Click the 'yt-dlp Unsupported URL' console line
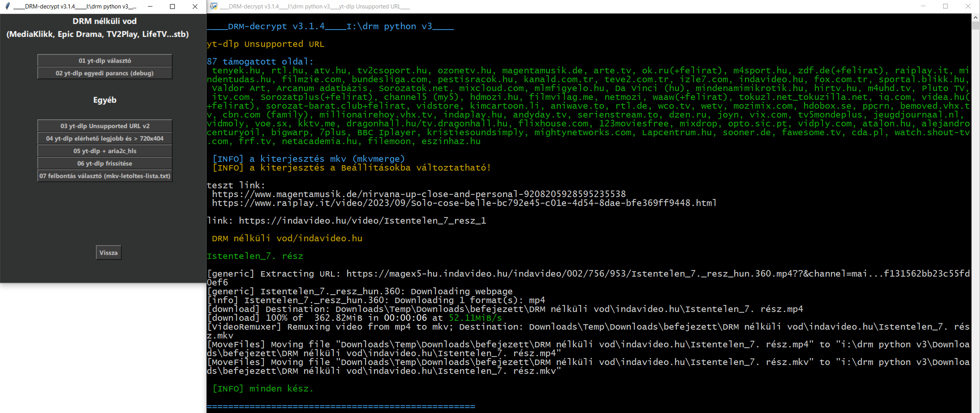 point(266,44)
